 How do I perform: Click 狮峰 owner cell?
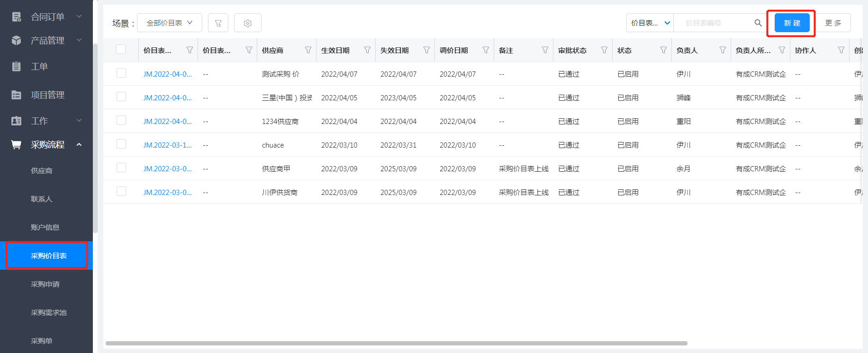click(x=684, y=98)
